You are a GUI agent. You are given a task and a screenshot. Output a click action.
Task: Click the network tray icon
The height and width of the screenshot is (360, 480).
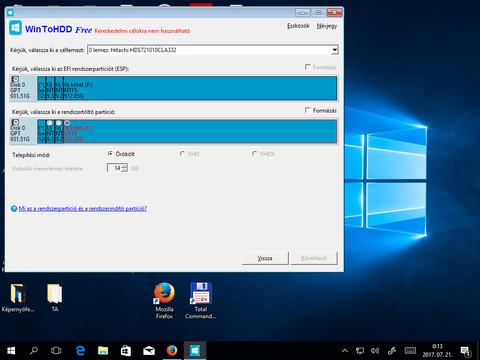(360, 351)
